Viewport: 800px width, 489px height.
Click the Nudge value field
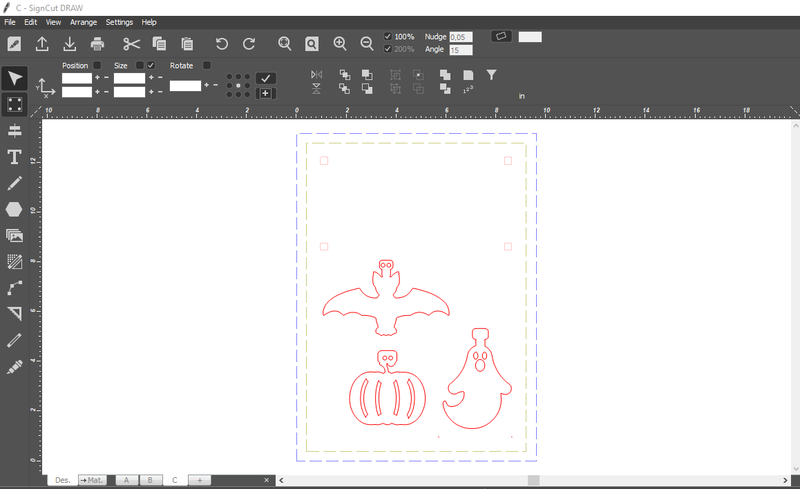(x=461, y=37)
